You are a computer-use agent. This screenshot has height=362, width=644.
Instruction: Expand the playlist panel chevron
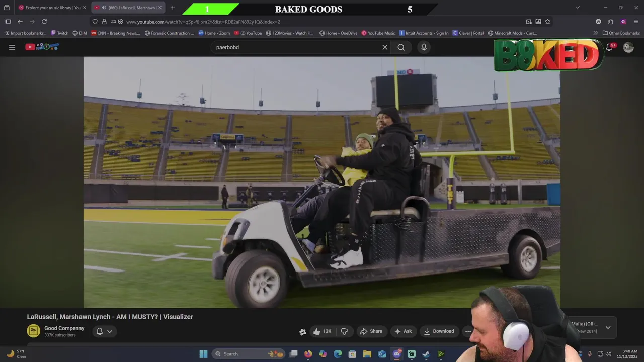click(608, 327)
